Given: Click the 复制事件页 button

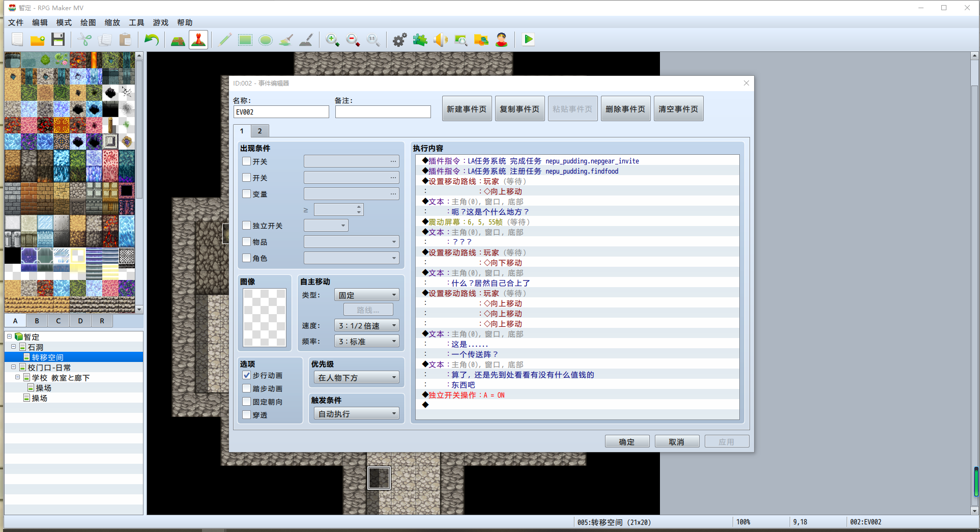Looking at the screenshot, I should pyautogui.click(x=520, y=109).
